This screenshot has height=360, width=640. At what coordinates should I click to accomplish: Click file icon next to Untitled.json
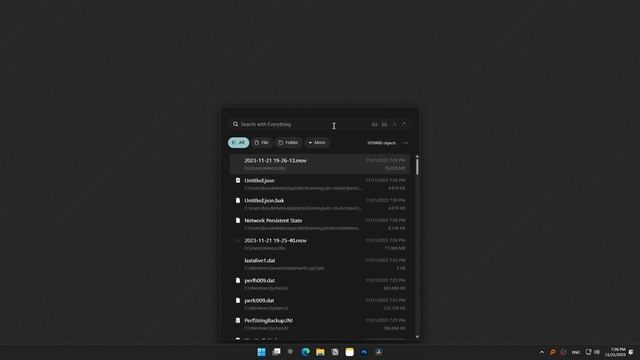[x=238, y=180]
